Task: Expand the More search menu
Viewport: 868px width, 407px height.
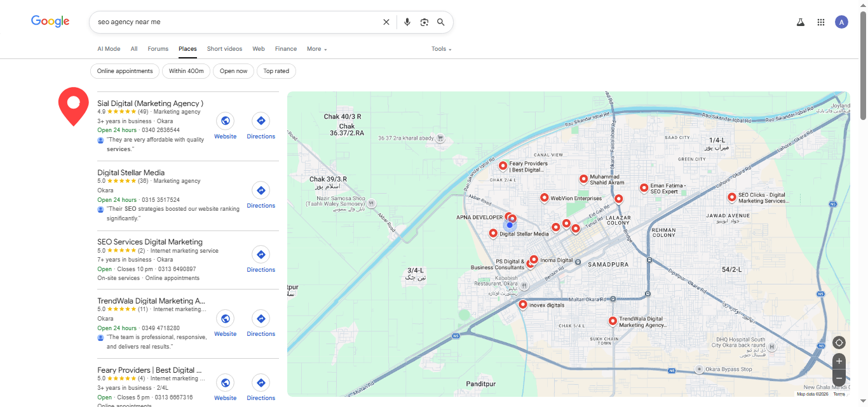Action: 316,49
